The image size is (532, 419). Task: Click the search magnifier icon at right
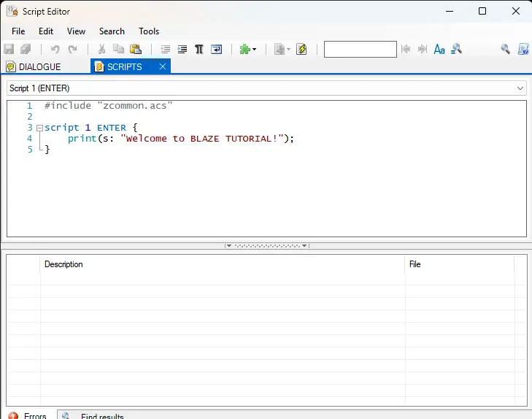pyautogui.click(x=505, y=49)
